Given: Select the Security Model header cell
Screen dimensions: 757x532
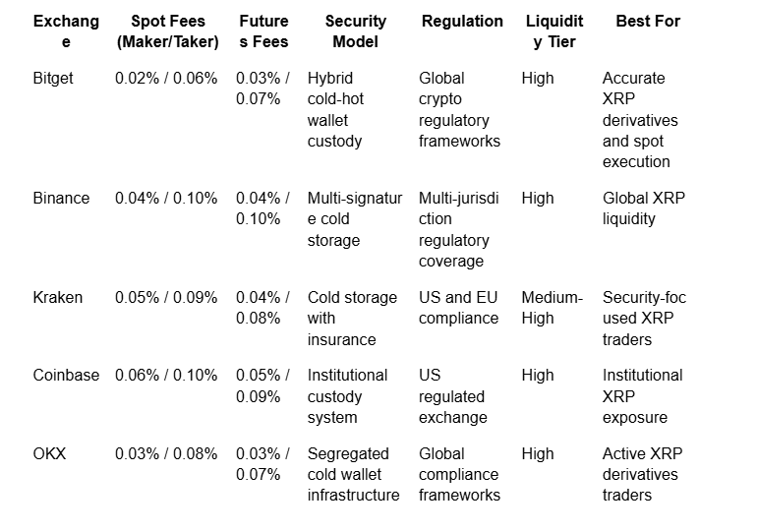Looking at the screenshot, I should [355, 31].
